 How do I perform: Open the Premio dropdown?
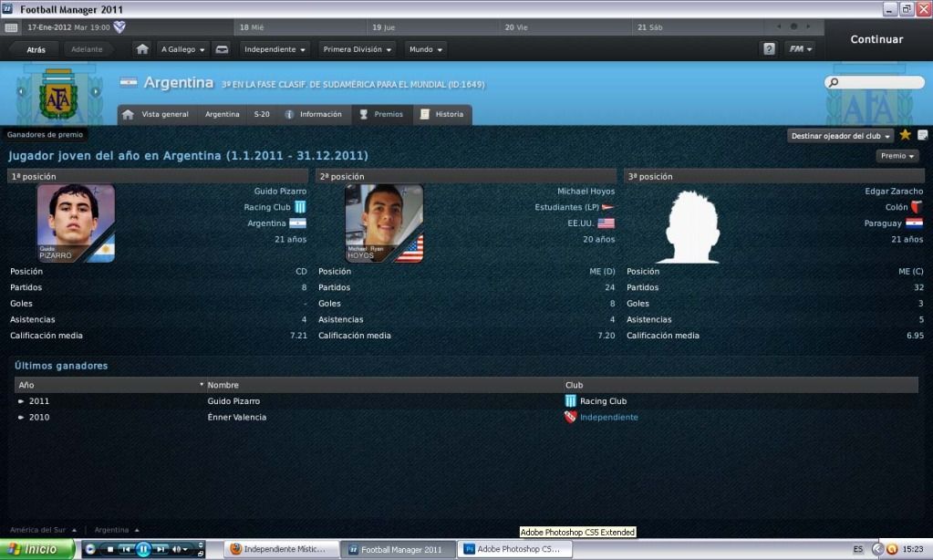[897, 156]
